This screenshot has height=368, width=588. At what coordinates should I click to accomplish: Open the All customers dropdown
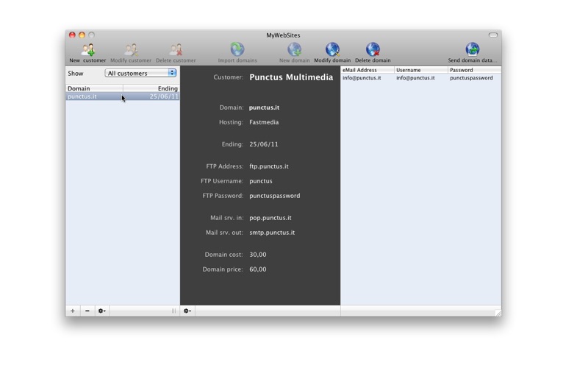(140, 73)
